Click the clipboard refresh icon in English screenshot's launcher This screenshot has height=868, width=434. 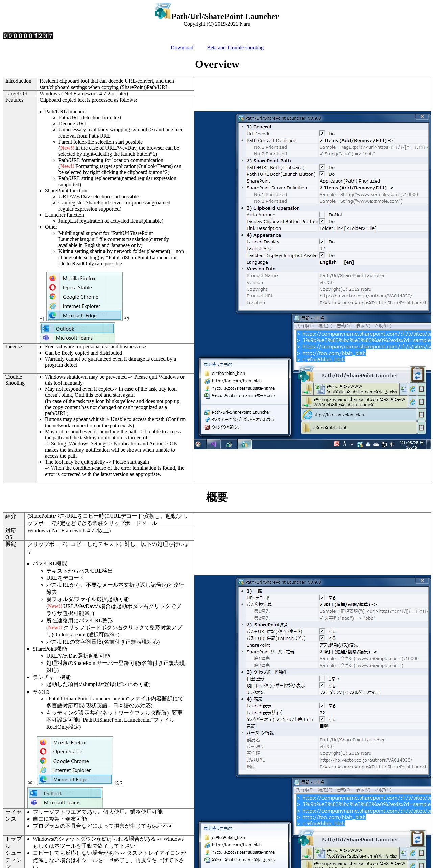click(418, 375)
